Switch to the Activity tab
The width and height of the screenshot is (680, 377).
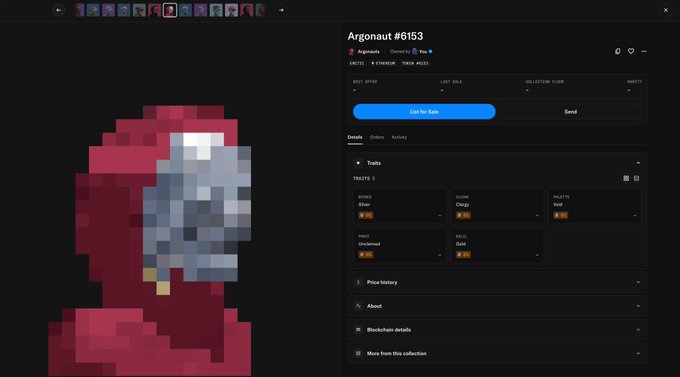[x=399, y=137]
